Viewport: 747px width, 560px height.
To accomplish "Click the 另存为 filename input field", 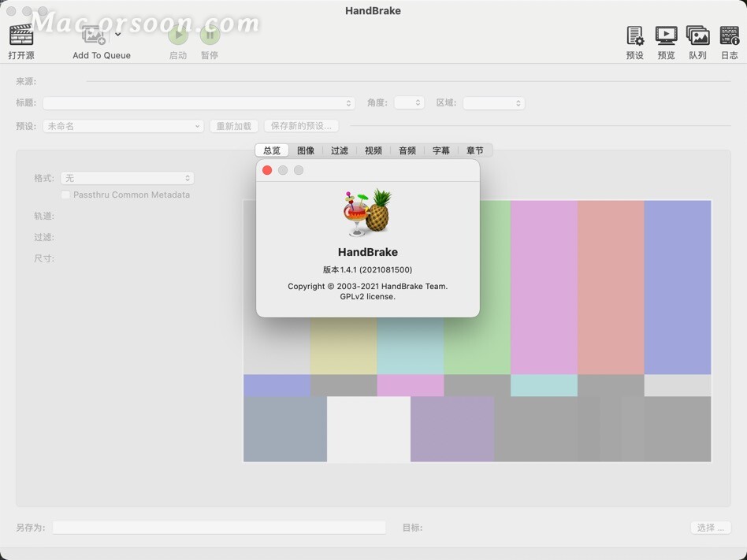I will point(219,528).
